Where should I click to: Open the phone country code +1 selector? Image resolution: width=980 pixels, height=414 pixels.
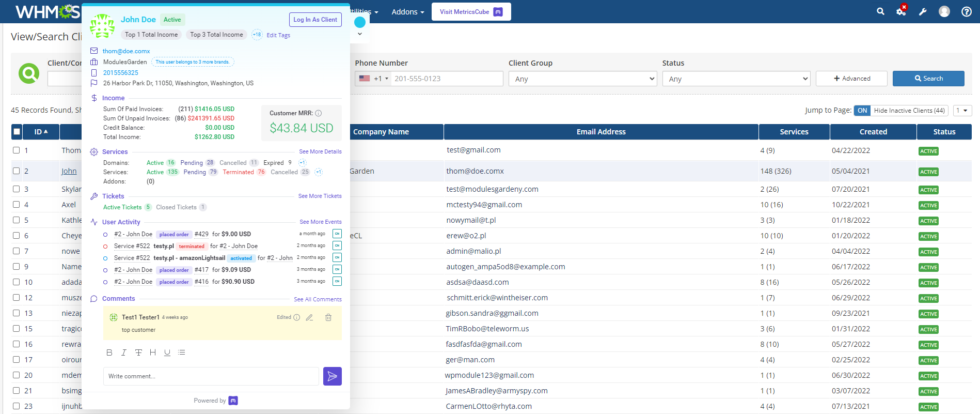click(x=374, y=79)
